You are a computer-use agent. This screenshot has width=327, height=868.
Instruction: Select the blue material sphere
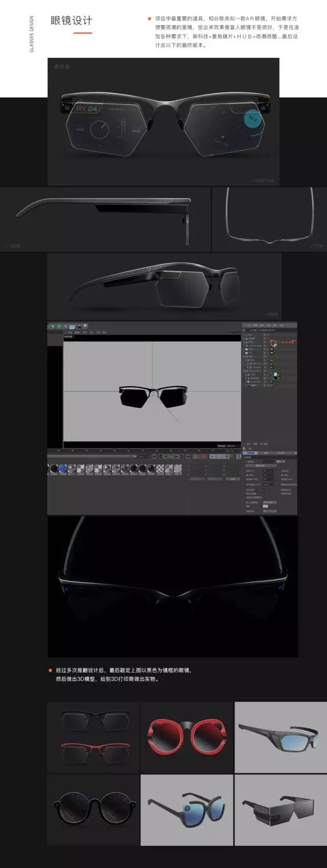(x=62, y=469)
